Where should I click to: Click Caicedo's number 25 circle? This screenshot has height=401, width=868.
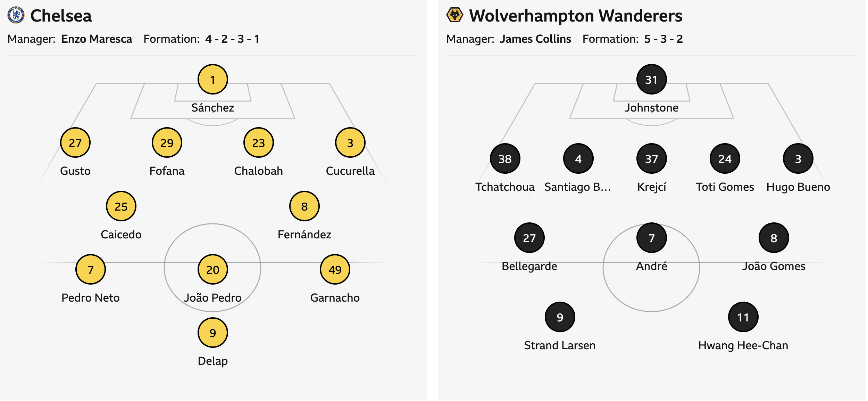(x=121, y=206)
